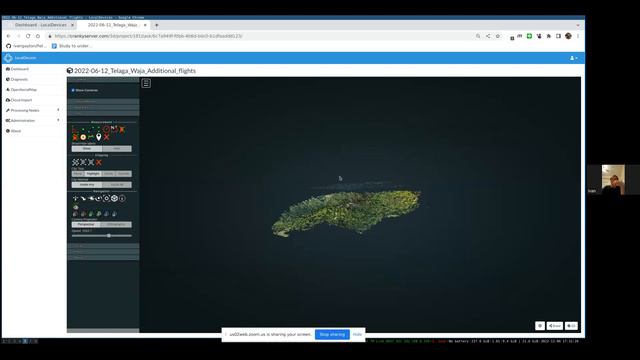Screen dimensions: 640x360
Task: Click the Zoom participant video thumbnail
Action: [613, 180]
